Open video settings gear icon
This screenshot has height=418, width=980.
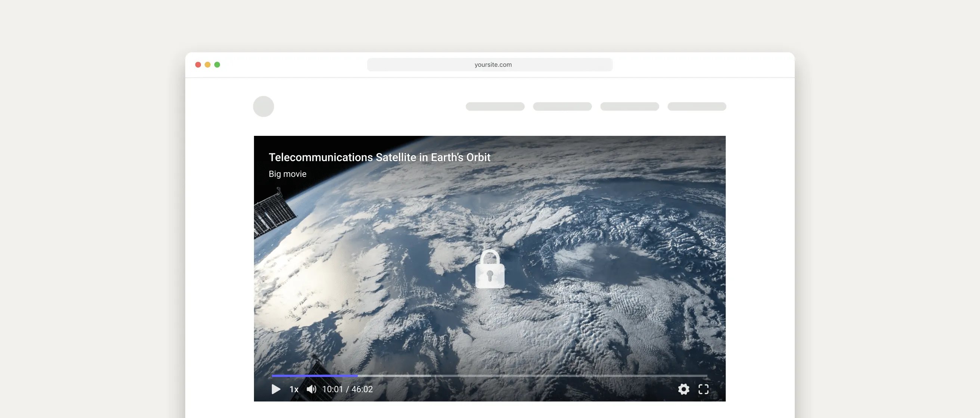click(x=683, y=389)
